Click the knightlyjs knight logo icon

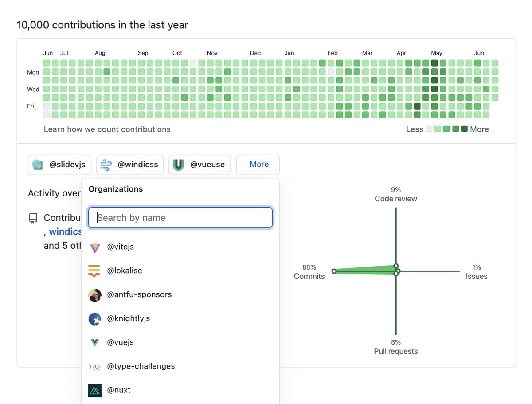click(95, 319)
